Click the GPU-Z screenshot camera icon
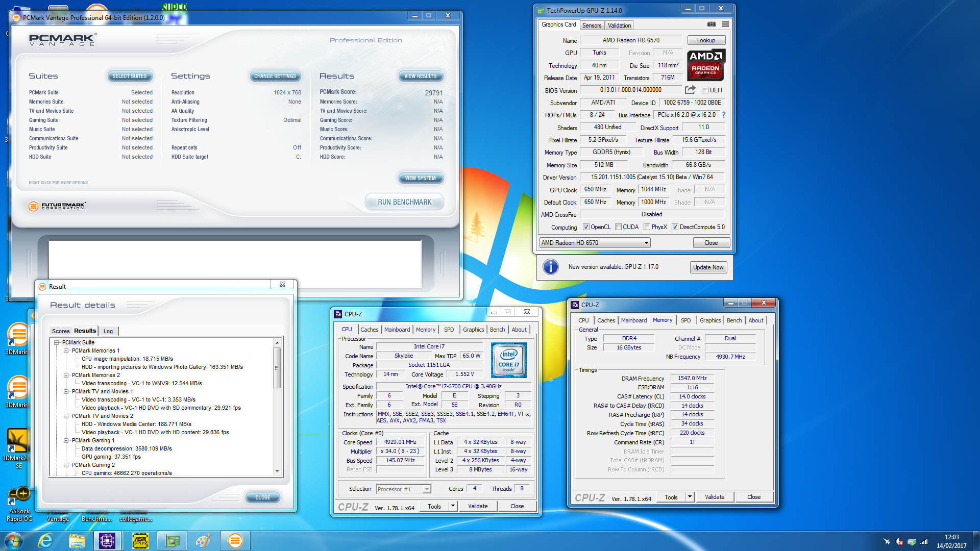The width and height of the screenshot is (980, 551). 711,24
